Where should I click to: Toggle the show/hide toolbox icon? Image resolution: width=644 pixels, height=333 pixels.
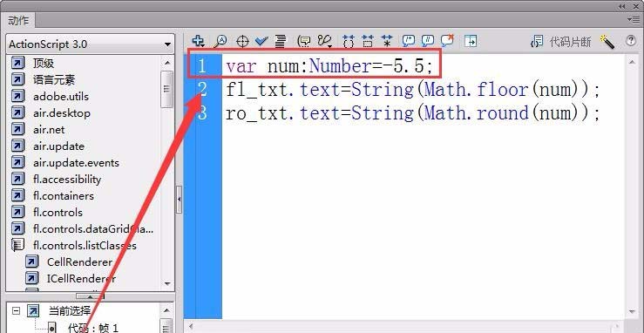pos(471,41)
